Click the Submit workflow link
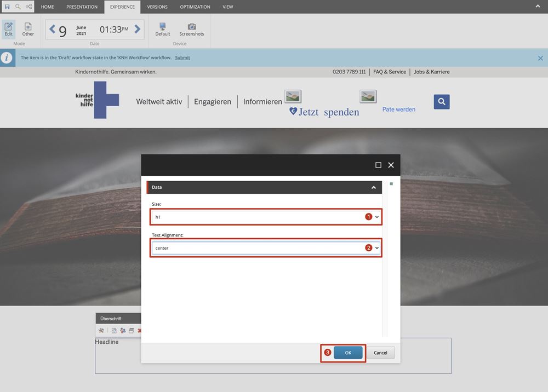 click(x=182, y=57)
